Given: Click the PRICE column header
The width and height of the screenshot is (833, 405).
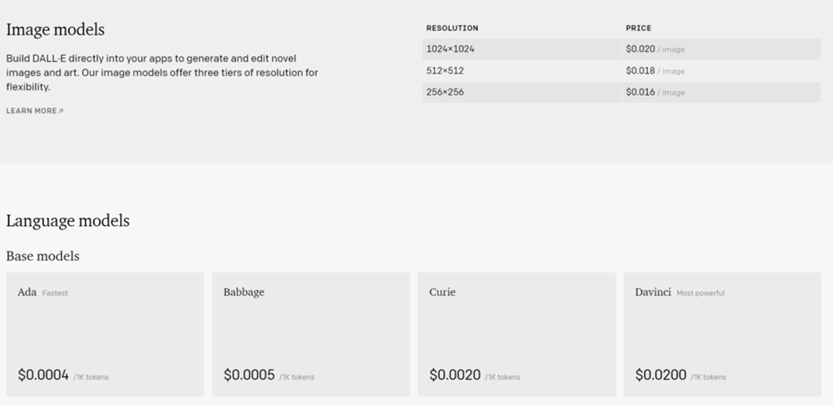Looking at the screenshot, I should 638,28.
